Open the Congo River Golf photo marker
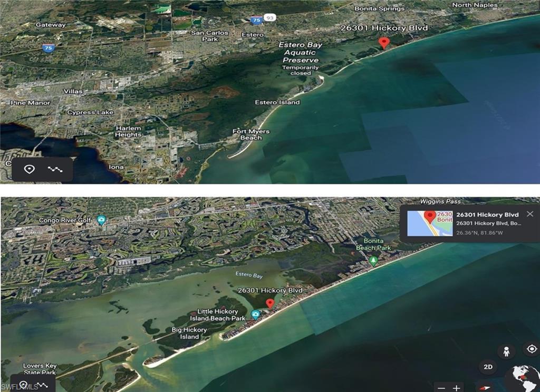Screen dimensions: 540x392 (x=101, y=220)
